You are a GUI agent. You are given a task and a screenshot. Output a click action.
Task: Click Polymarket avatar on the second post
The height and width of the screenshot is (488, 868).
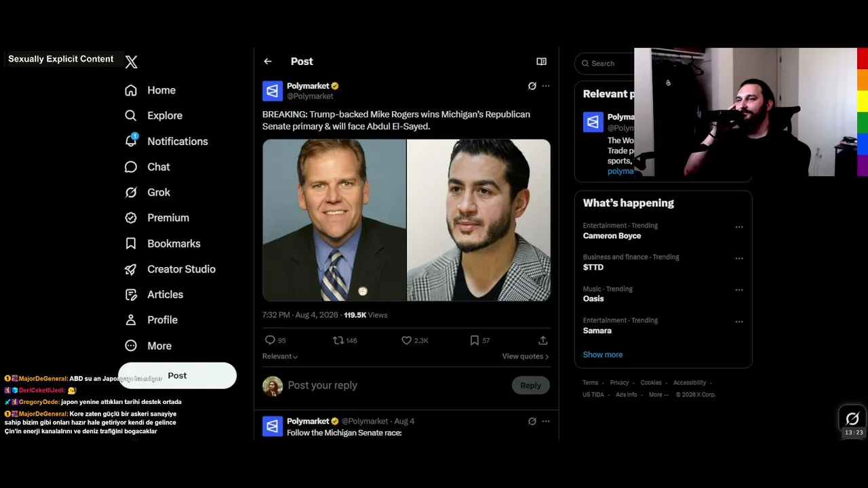[x=273, y=426]
